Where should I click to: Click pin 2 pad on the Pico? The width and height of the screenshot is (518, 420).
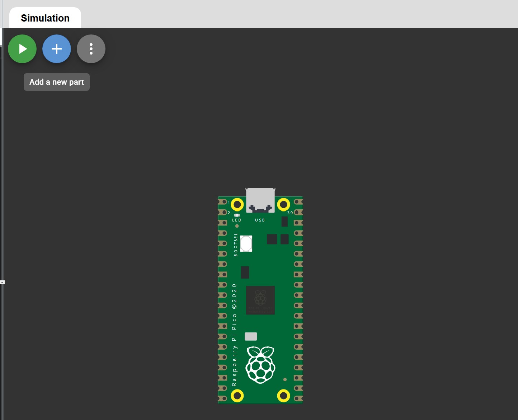coord(223,213)
